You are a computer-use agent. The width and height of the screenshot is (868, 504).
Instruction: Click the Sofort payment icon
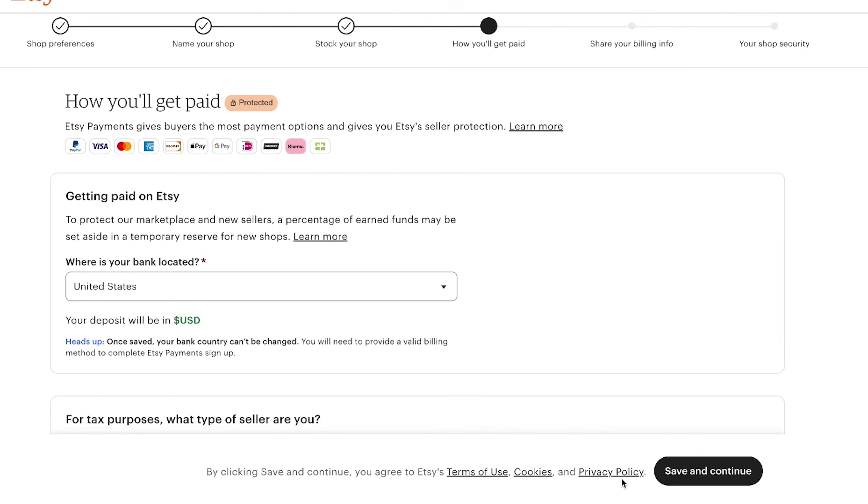coord(271,146)
